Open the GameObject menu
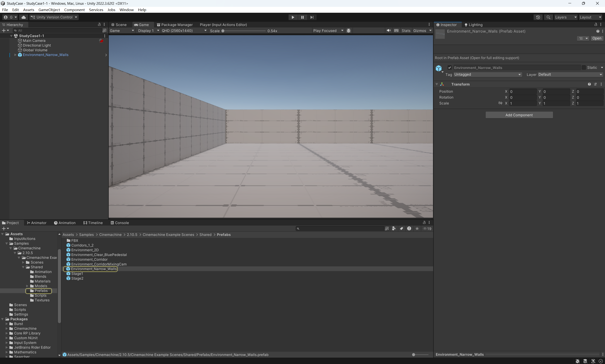This screenshot has height=364, width=605. pos(49,10)
